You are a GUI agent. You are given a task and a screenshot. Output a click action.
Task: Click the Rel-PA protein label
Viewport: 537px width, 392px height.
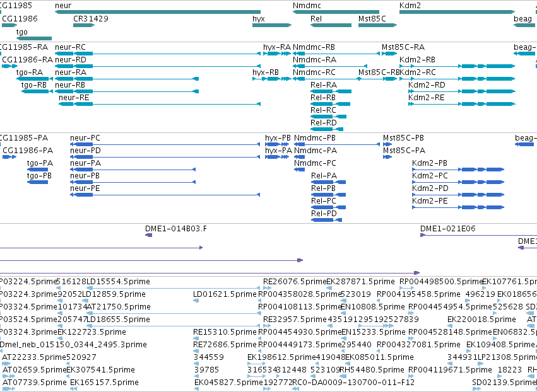point(324,176)
